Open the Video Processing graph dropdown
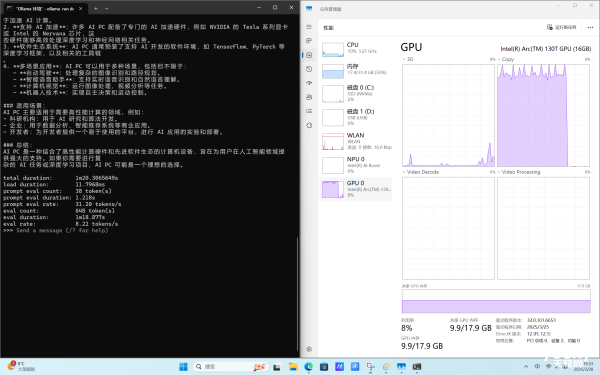Screen dimensions: 600x375 point(519,172)
